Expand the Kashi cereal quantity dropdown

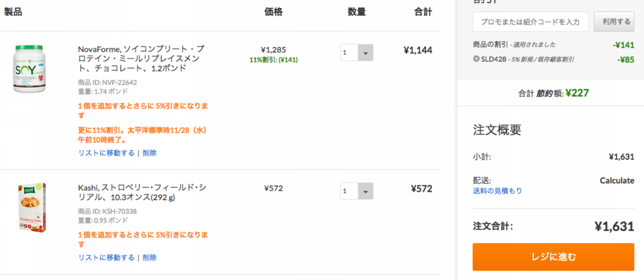click(x=356, y=191)
